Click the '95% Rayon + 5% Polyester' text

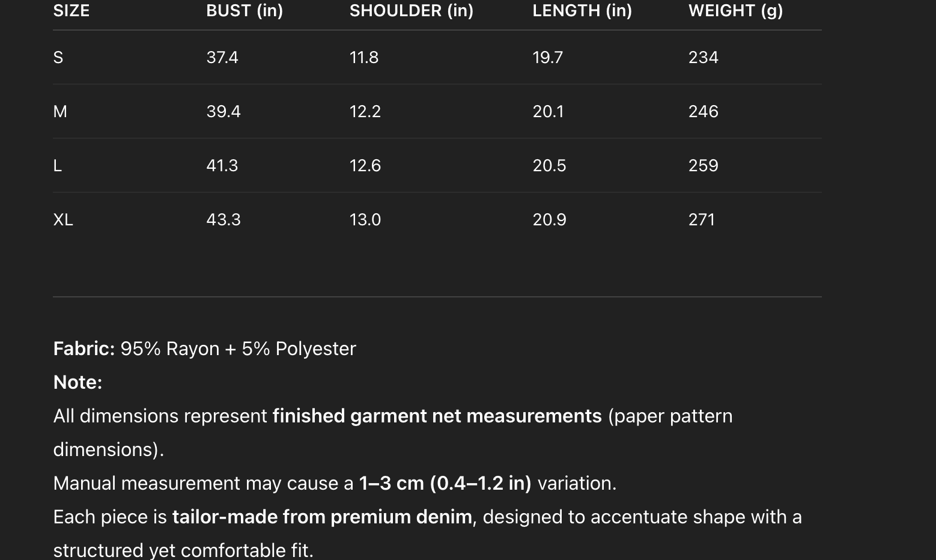tap(238, 349)
